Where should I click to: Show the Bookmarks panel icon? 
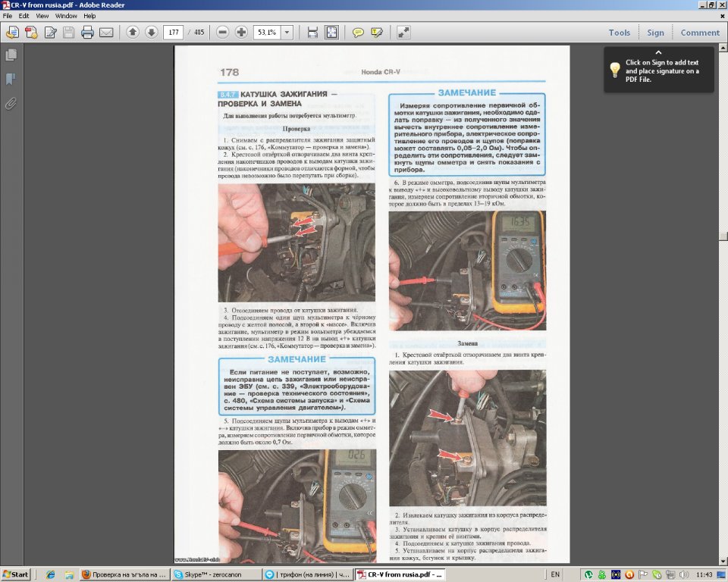[x=11, y=80]
